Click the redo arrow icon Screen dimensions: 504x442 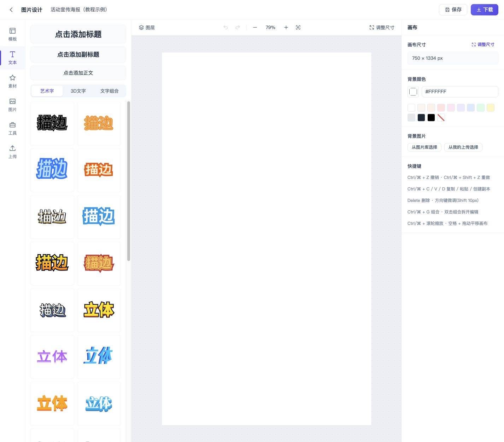[x=238, y=28]
